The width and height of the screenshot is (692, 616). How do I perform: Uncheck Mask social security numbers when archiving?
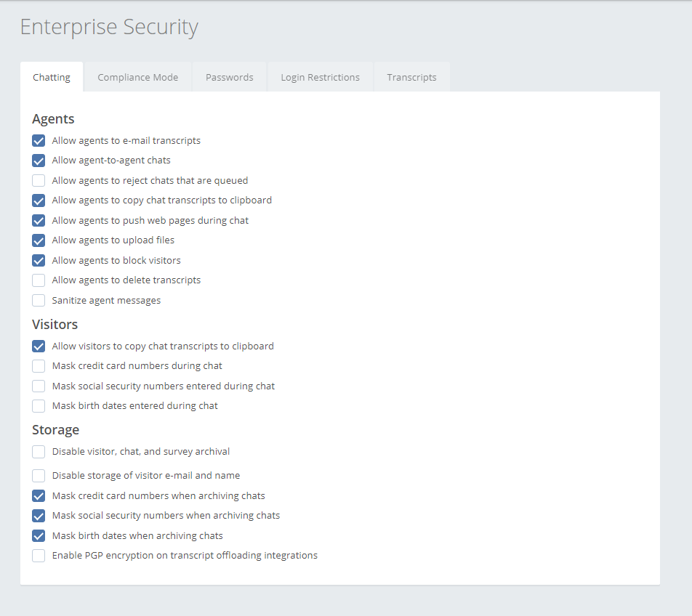(x=39, y=516)
